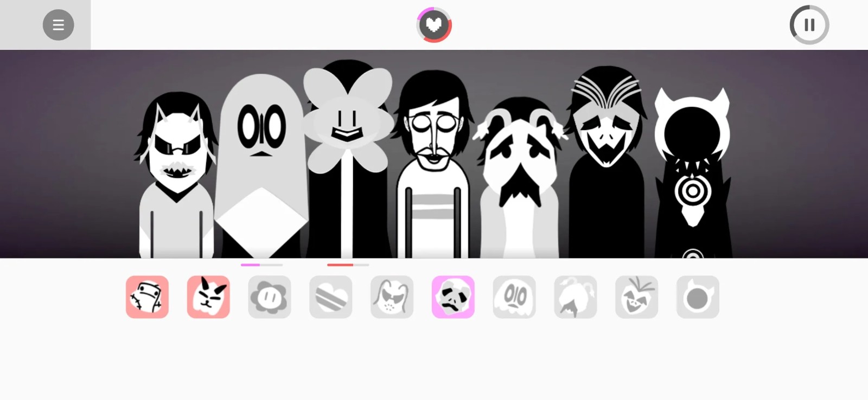Screen dimensions: 868x400
Task: Select the feathered jester mask icon
Action: pyautogui.click(x=637, y=297)
